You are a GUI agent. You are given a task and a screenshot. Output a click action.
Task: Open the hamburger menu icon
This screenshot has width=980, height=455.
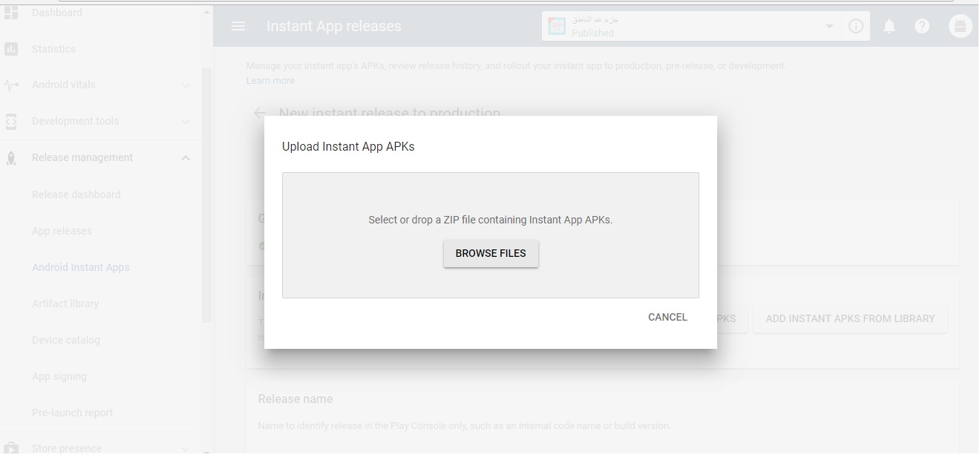coord(238,26)
